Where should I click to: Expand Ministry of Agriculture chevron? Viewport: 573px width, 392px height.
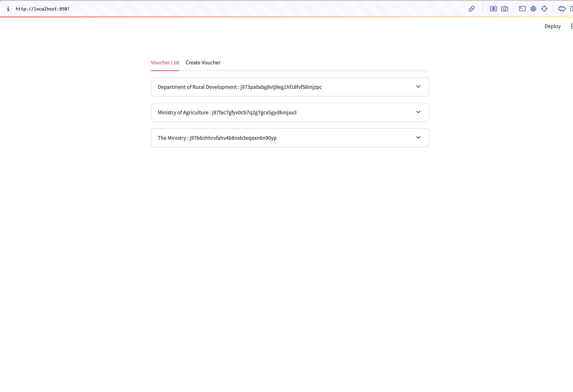(x=418, y=112)
